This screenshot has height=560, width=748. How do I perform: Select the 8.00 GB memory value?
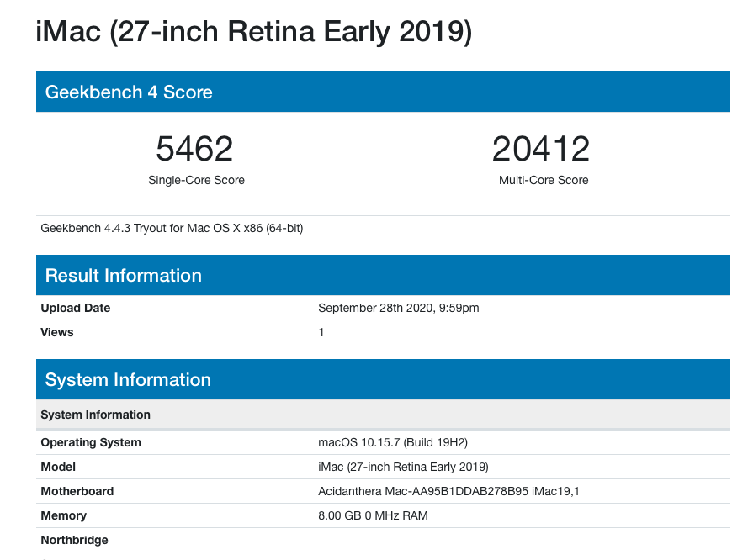point(373,515)
